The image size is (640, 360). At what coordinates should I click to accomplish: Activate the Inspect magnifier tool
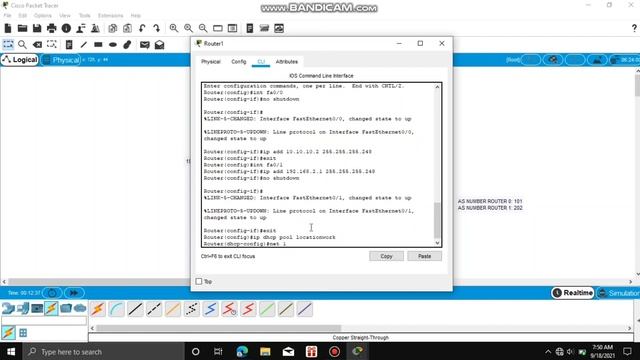[22, 44]
